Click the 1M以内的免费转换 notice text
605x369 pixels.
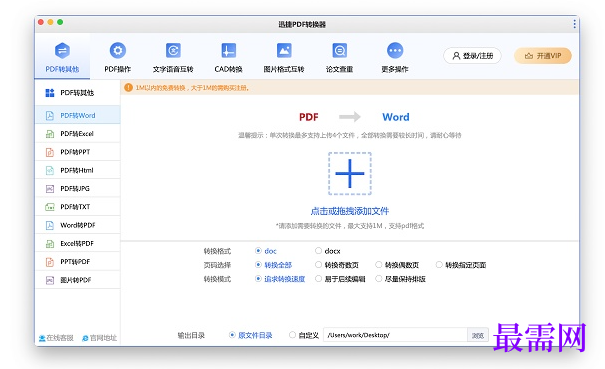pos(192,88)
